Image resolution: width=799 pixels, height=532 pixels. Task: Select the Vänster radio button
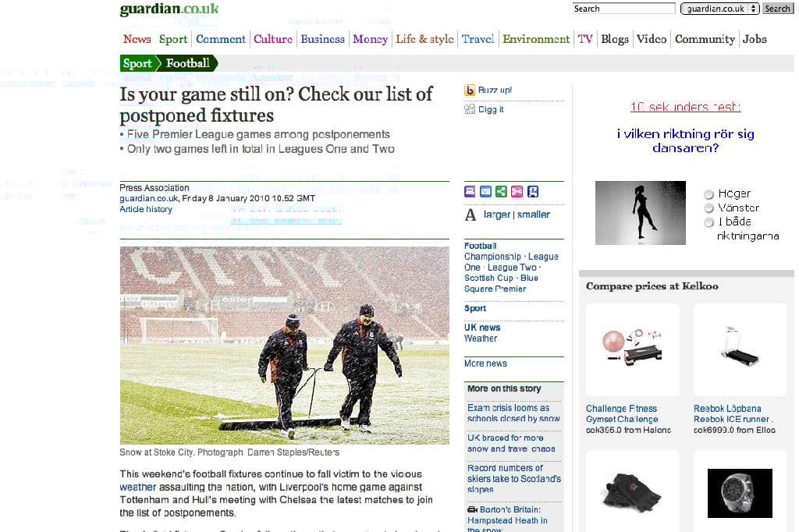(708, 208)
